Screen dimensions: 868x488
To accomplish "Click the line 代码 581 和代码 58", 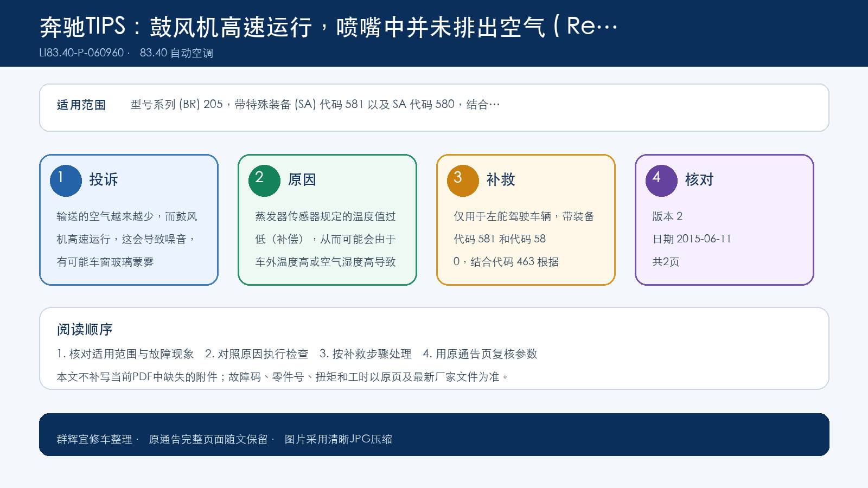I will click(x=500, y=239).
